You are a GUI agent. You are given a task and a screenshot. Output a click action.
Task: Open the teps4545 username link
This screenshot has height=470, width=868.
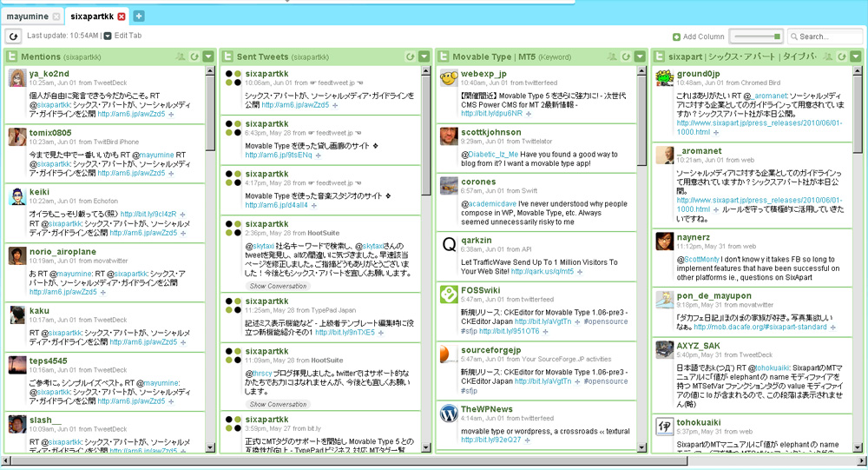[48, 361]
